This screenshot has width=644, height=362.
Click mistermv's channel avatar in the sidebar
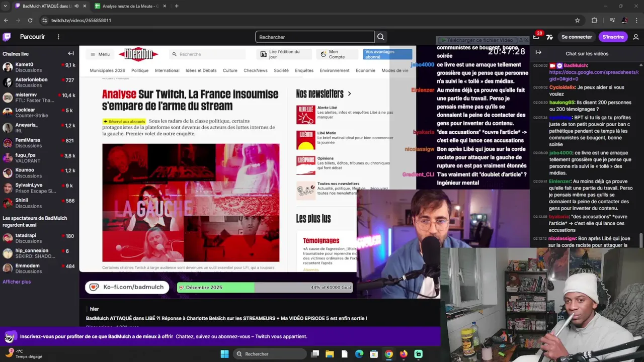tap(8, 98)
